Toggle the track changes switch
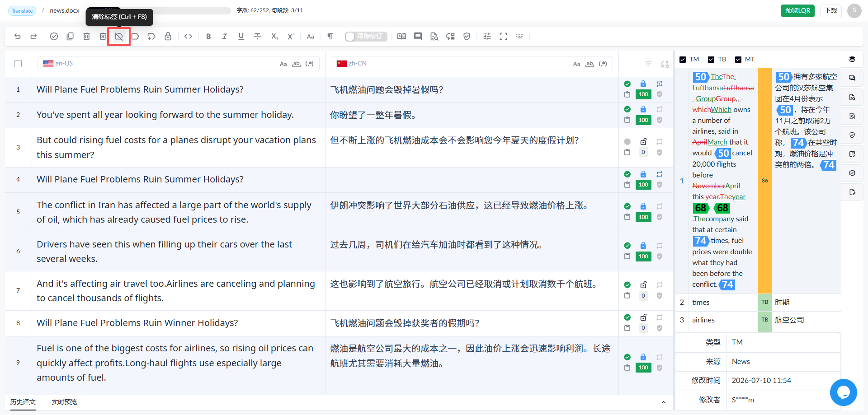Viewport: 868px width, 415px height. (366, 37)
